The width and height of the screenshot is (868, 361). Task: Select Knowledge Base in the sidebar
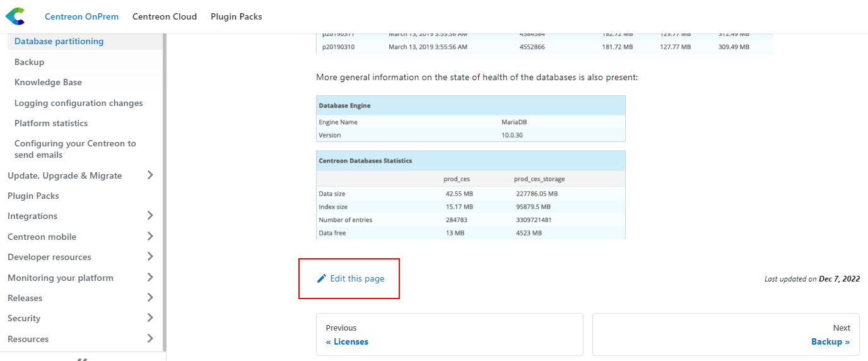(x=48, y=82)
